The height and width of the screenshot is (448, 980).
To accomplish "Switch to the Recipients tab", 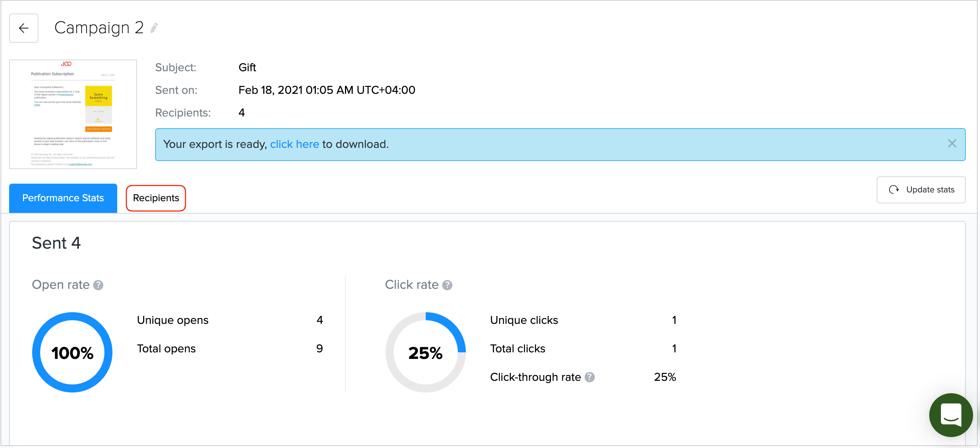I will [x=156, y=198].
